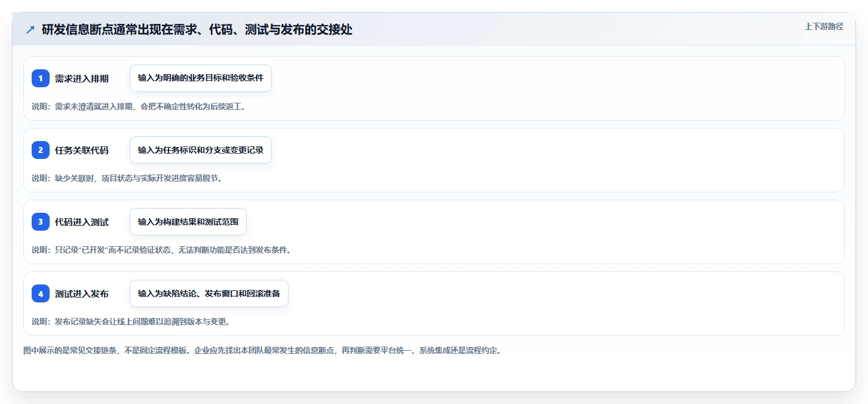The width and height of the screenshot is (868, 404).
Task: Click the note about 发布记录缺失
Action: click(x=131, y=322)
